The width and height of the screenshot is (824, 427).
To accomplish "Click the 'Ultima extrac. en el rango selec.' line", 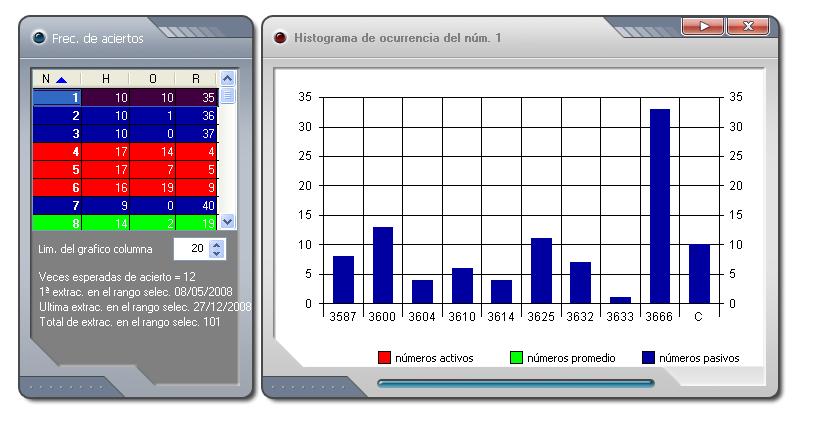I will tap(145, 307).
